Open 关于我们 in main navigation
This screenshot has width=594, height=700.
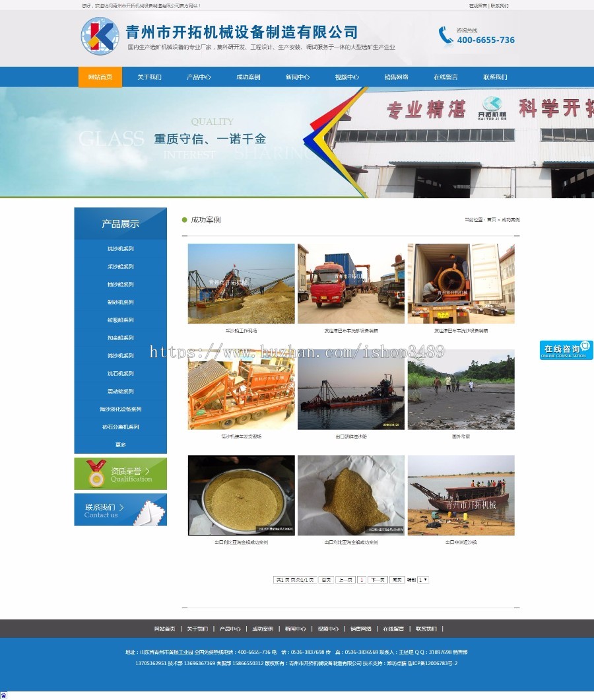[x=150, y=77]
